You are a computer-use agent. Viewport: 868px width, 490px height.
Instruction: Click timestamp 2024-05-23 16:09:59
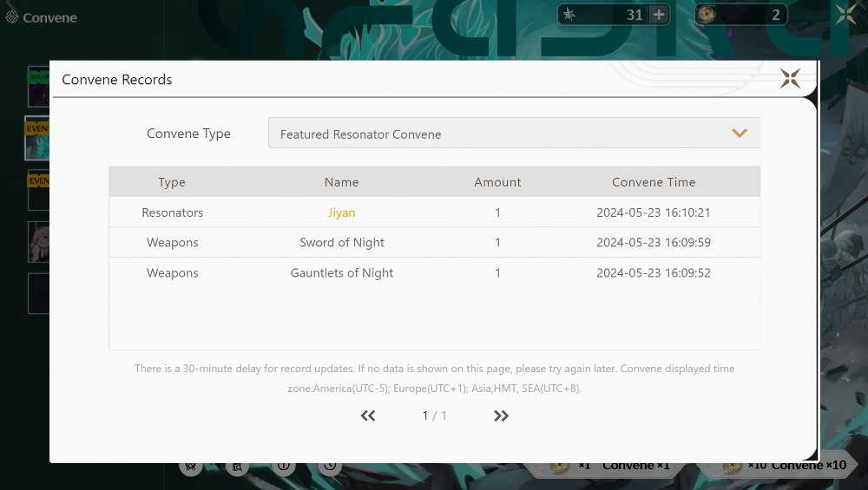(x=654, y=242)
